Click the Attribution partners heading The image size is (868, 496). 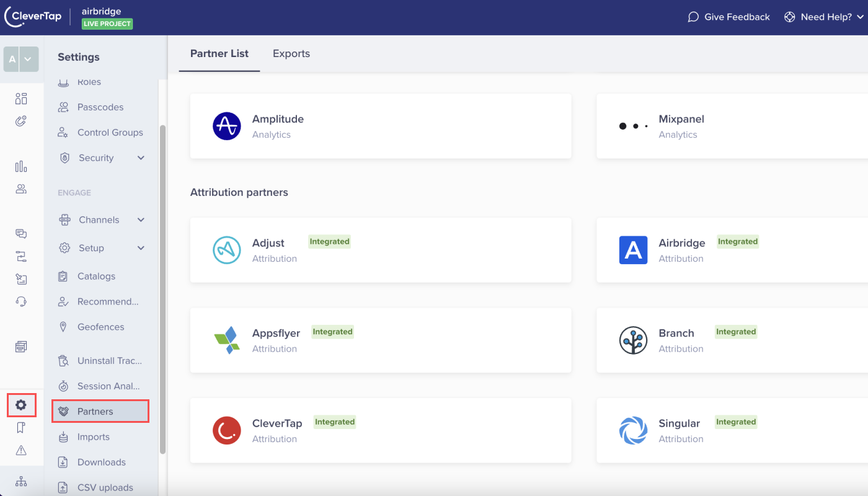[x=239, y=192]
